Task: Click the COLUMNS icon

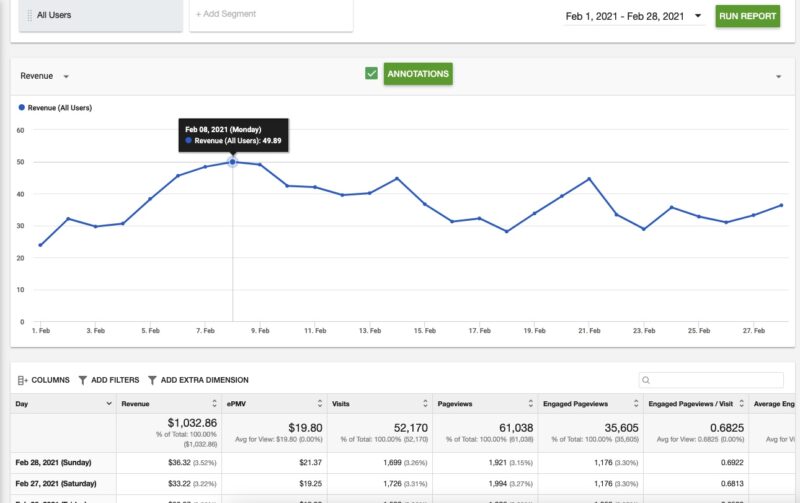Action: tap(22, 380)
